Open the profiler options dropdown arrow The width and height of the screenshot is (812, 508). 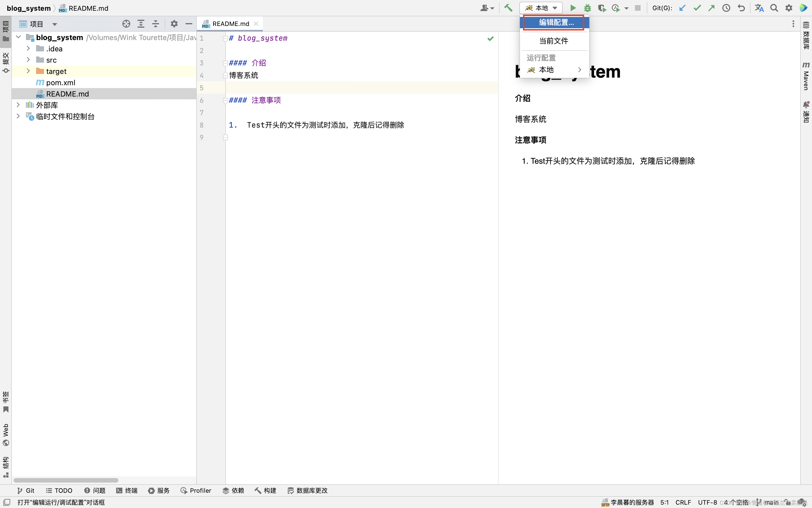(x=626, y=8)
